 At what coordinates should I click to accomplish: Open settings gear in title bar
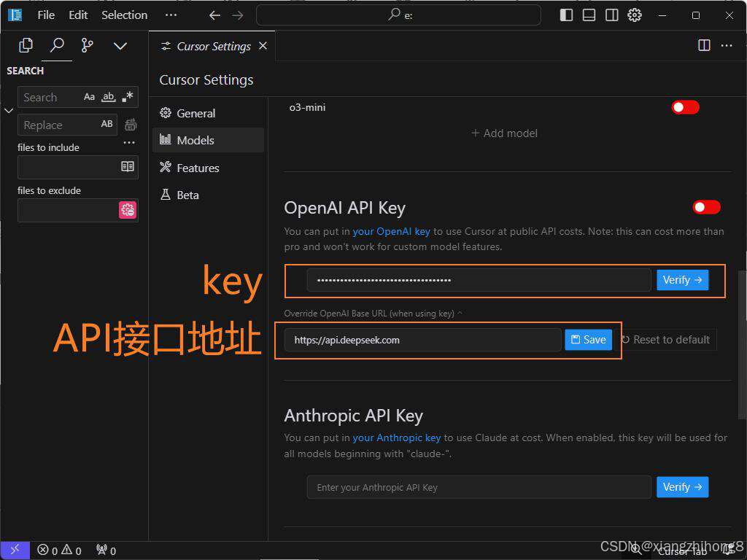tap(635, 15)
